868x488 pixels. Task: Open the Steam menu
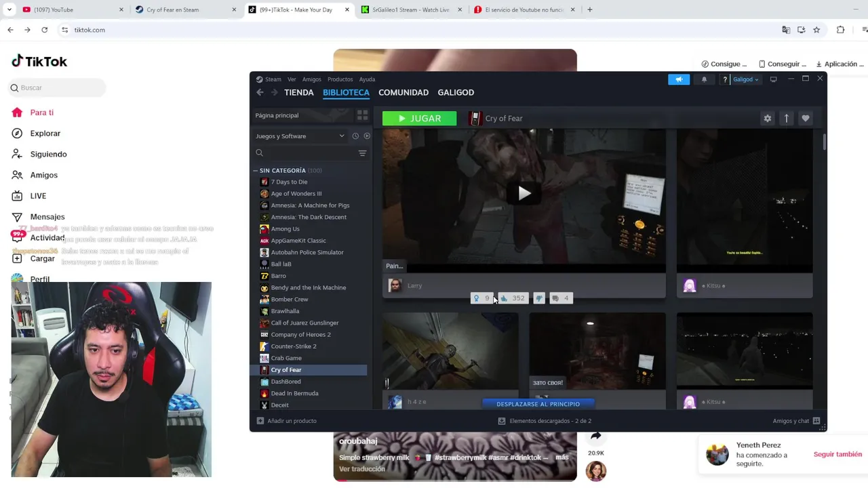coord(273,79)
